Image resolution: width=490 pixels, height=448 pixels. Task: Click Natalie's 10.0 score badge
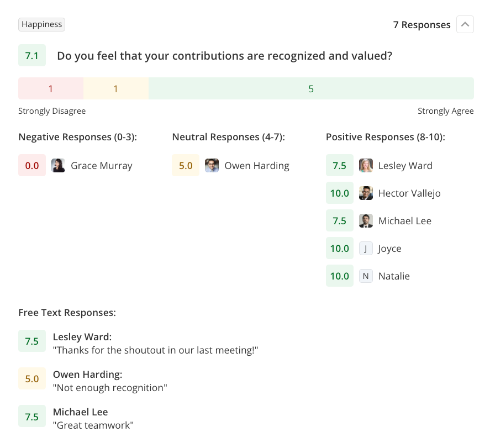coord(340,276)
